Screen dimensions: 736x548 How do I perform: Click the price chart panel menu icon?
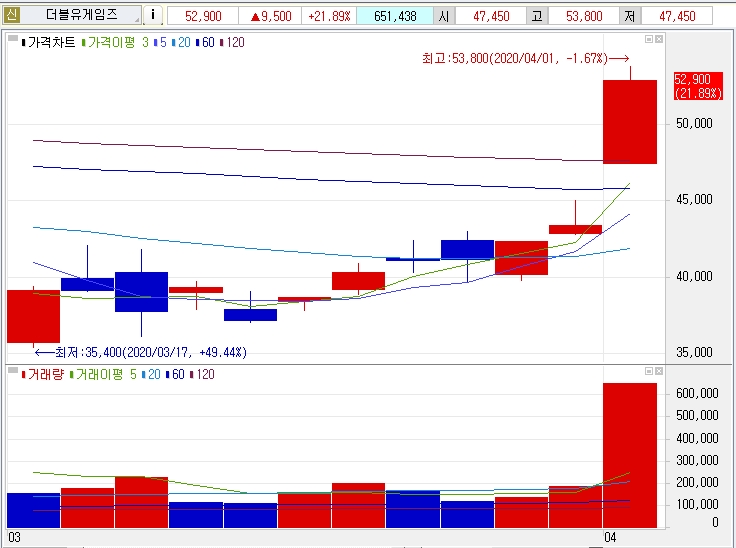13,38
